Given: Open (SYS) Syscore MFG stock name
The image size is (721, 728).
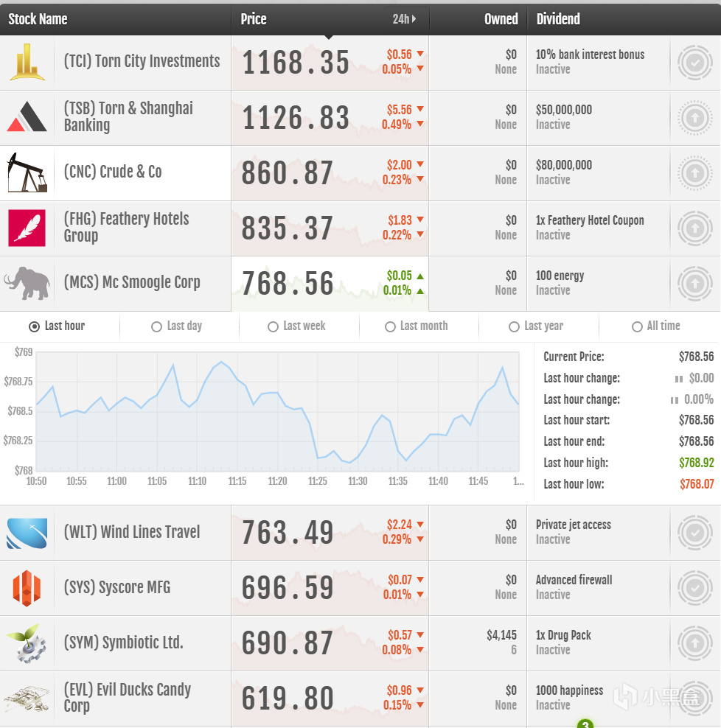Looking at the screenshot, I should [x=117, y=587].
